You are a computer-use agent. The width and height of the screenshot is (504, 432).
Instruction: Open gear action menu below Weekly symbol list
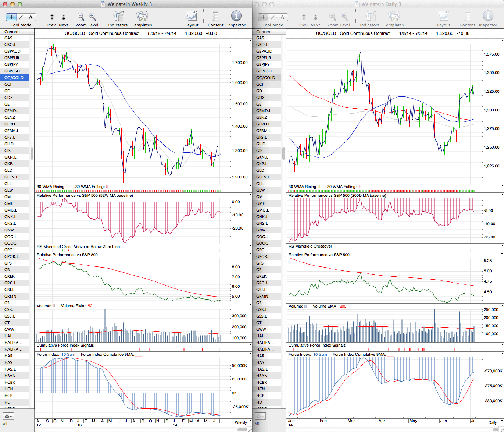[x=8, y=416]
